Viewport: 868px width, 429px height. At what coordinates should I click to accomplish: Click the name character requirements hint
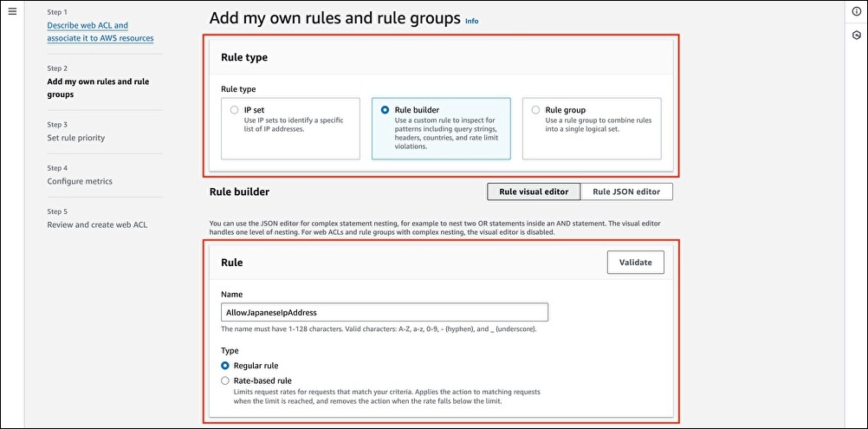[379, 328]
